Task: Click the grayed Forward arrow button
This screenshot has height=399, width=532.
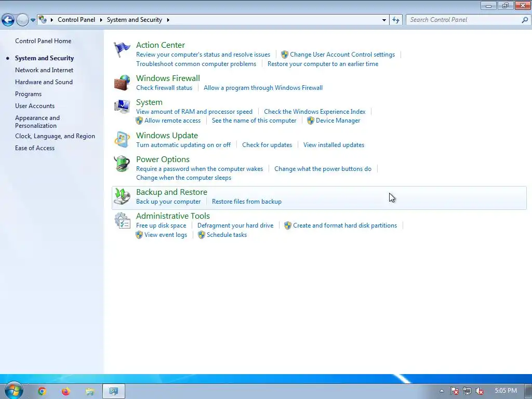Action: 22,20
